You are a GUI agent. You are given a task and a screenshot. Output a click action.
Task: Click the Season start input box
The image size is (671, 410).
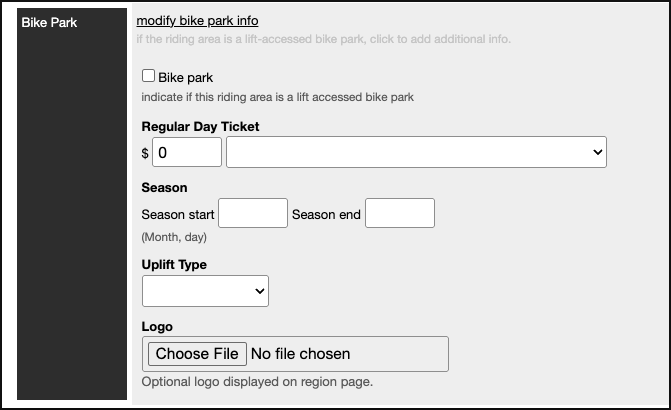pyautogui.click(x=253, y=213)
